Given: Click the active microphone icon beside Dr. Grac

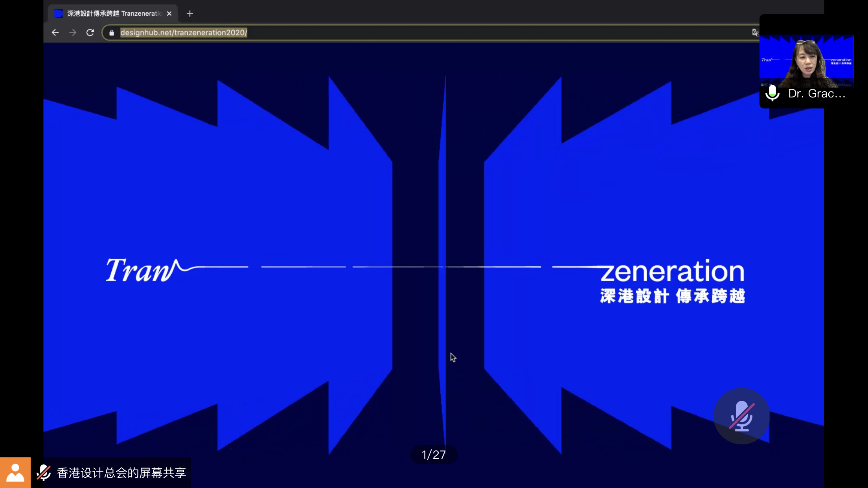Looking at the screenshot, I should 772,94.
